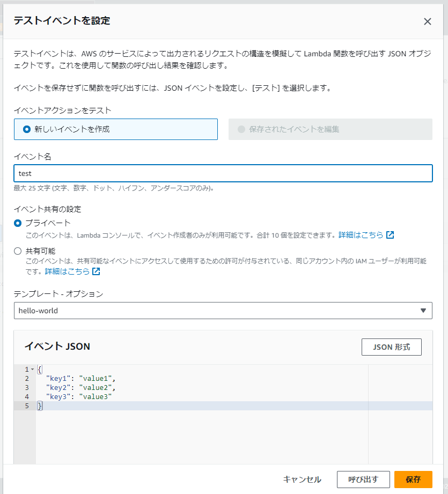Choose the プライベート sharing radio button

coord(18,223)
